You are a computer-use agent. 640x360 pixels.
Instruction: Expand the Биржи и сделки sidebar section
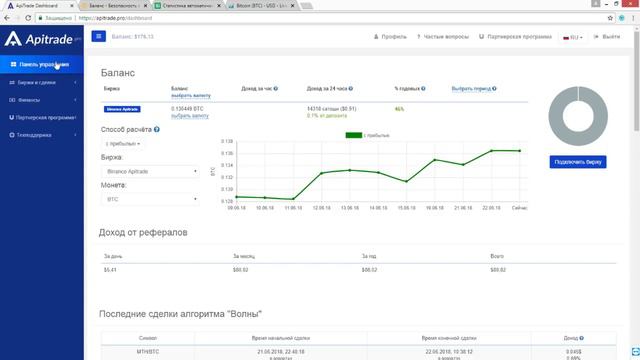42,82
